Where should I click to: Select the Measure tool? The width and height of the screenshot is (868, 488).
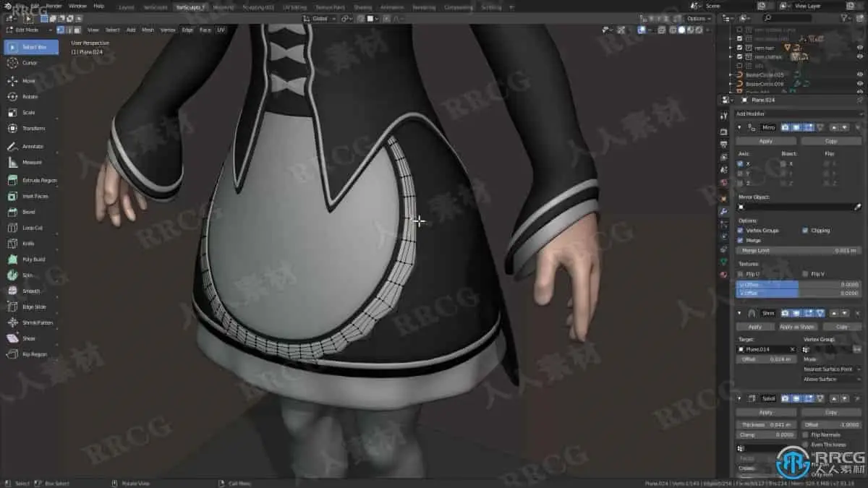pyautogui.click(x=32, y=163)
